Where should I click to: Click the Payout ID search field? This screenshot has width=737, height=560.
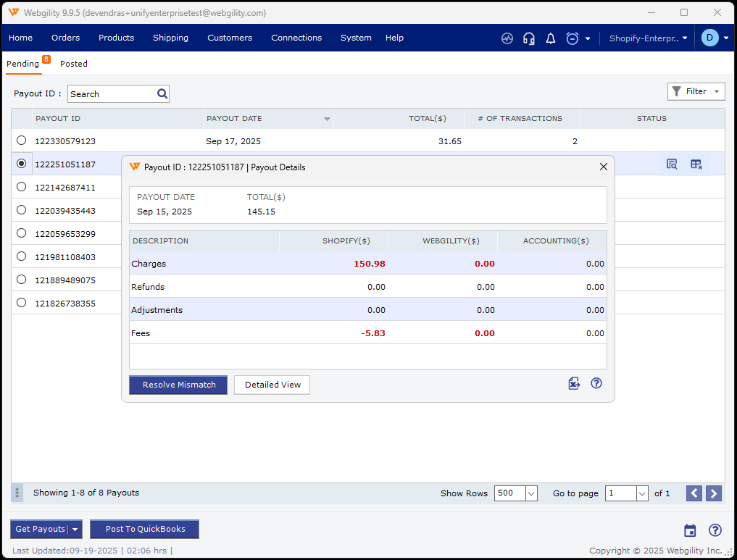pyautogui.click(x=111, y=93)
